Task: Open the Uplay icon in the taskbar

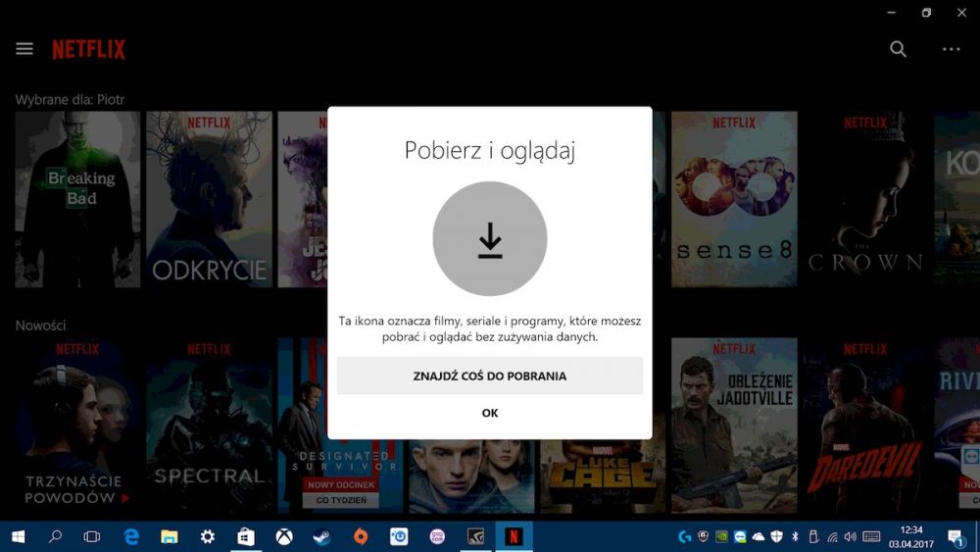Action: pos(399,536)
